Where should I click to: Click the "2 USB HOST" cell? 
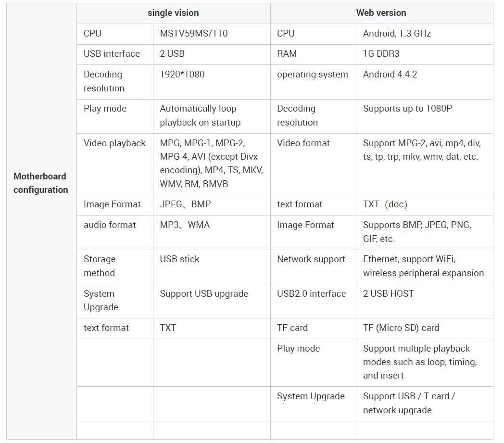tap(388, 294)
